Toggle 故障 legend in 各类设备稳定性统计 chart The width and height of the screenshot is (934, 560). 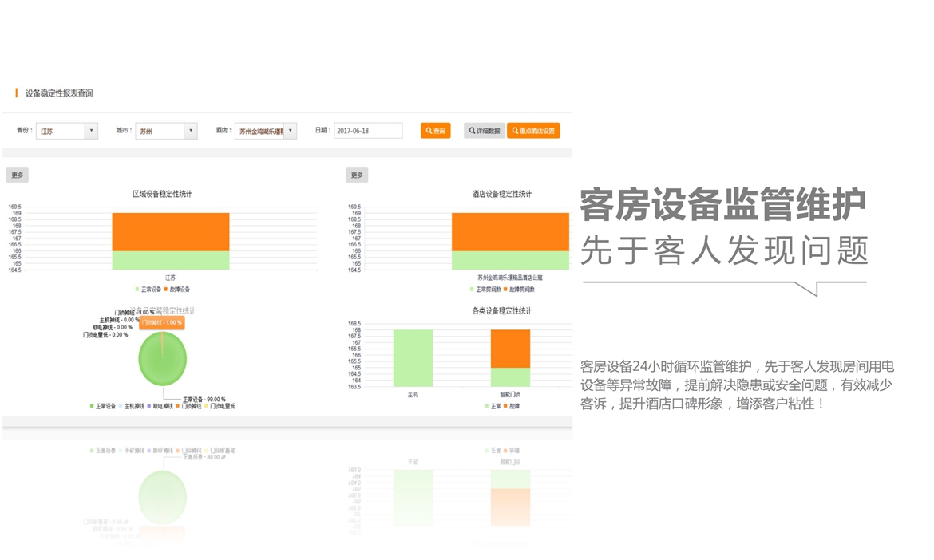pos(514,406)
